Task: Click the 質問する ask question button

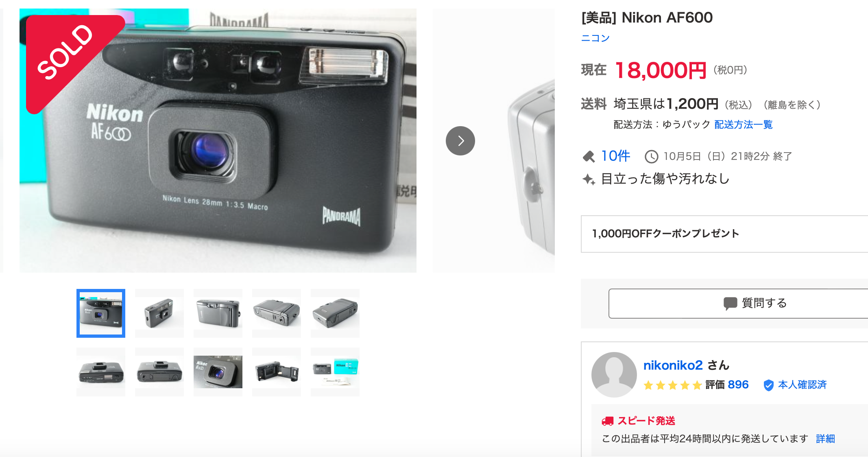Action: tap(738, 304)
